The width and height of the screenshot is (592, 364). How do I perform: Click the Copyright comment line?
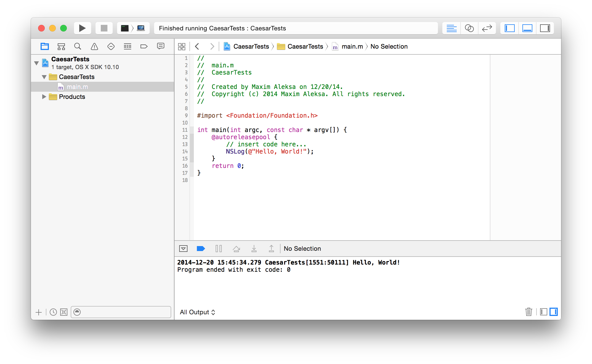(301, 94)
